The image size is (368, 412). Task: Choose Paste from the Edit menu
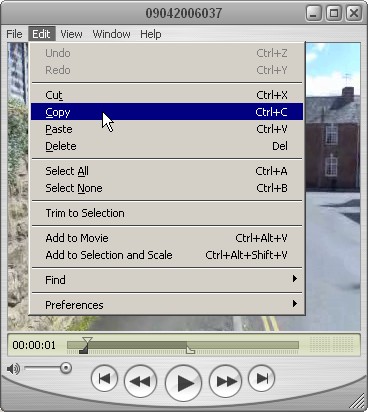(x=167, y=129)
